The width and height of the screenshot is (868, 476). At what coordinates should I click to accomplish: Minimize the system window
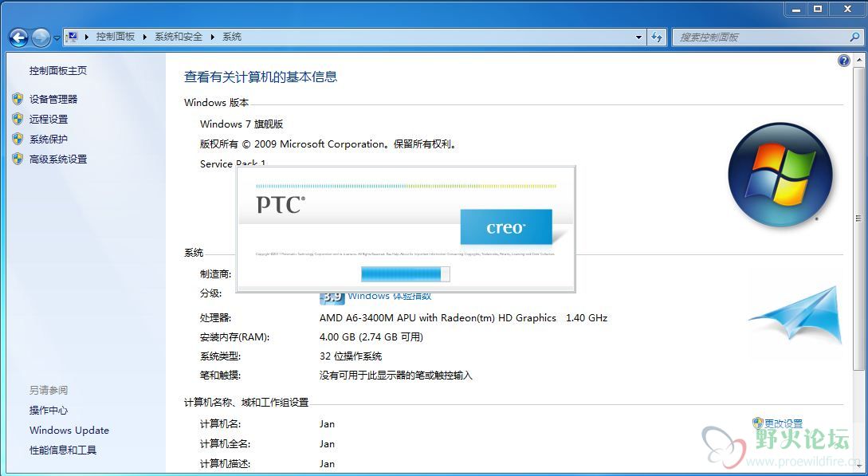pos(796,8)
